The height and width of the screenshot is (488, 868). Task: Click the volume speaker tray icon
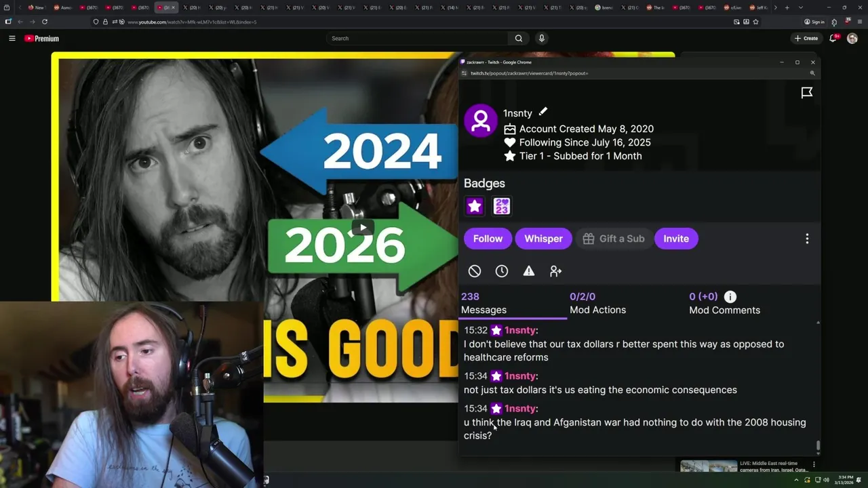pos(827,480)
